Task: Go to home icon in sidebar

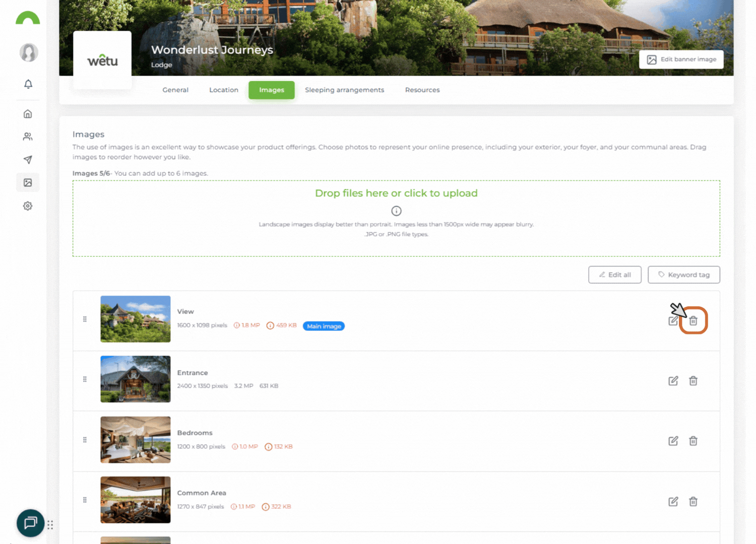Action: (x=28, y=114)
